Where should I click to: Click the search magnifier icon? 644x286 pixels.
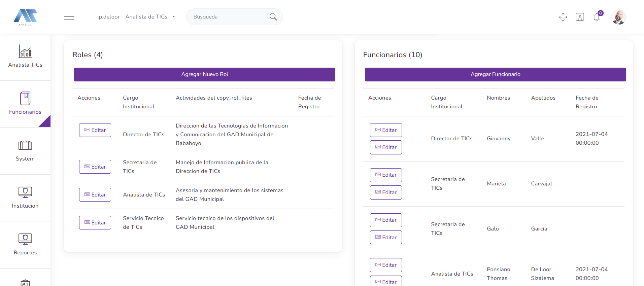pos(273,17)
